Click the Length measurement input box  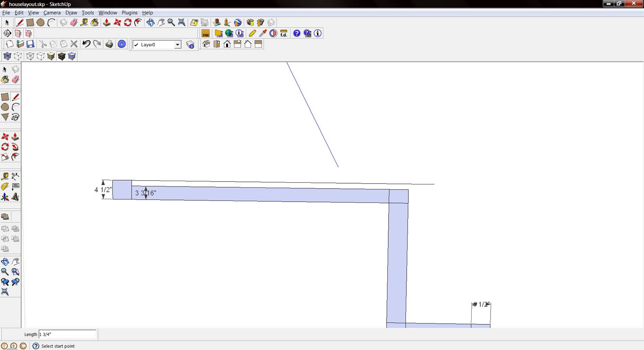point(67,334)
